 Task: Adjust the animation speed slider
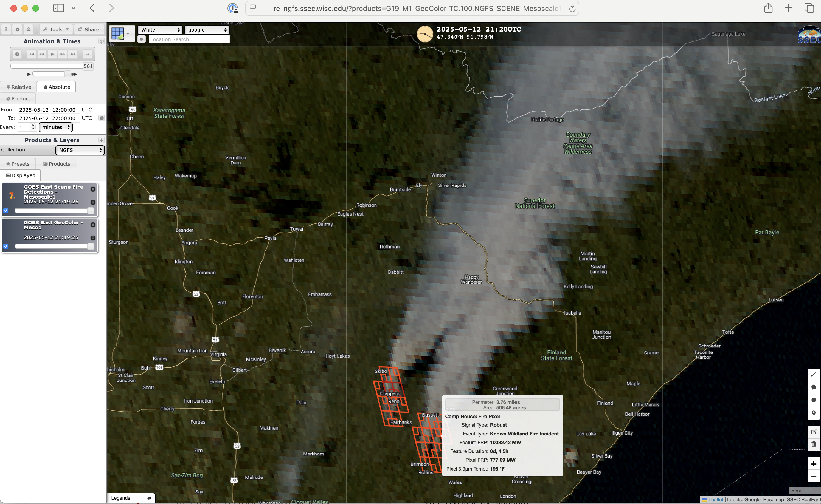(52, 74)
